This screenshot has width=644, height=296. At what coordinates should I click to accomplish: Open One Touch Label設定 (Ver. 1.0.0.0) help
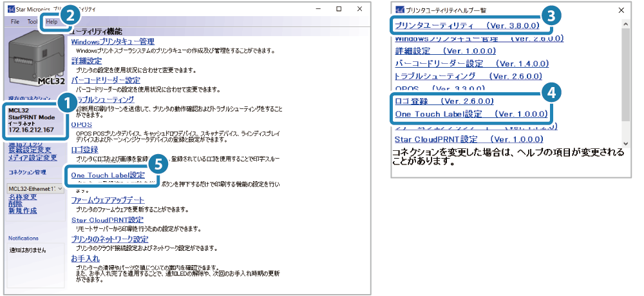pos(471,114)
